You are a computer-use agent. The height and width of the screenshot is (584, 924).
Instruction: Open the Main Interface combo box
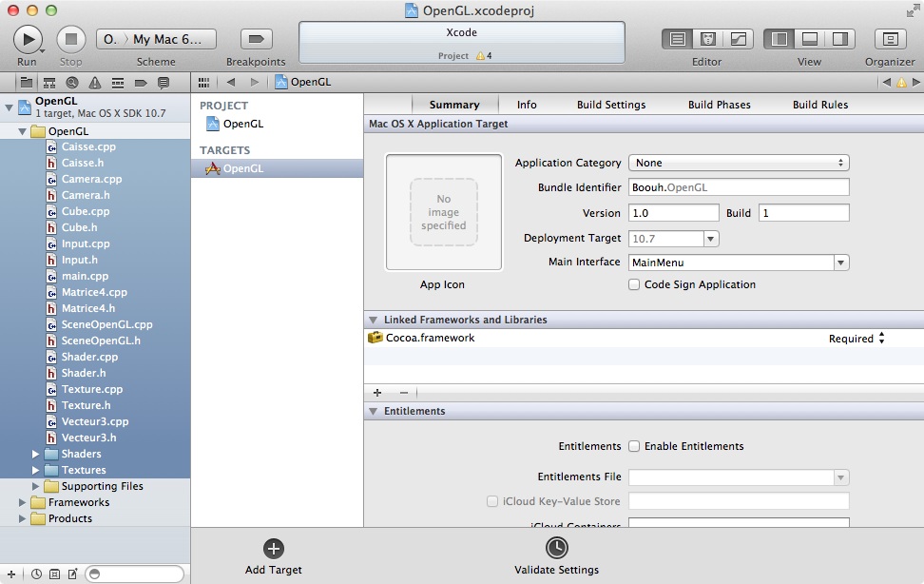[x=840, y=263]
